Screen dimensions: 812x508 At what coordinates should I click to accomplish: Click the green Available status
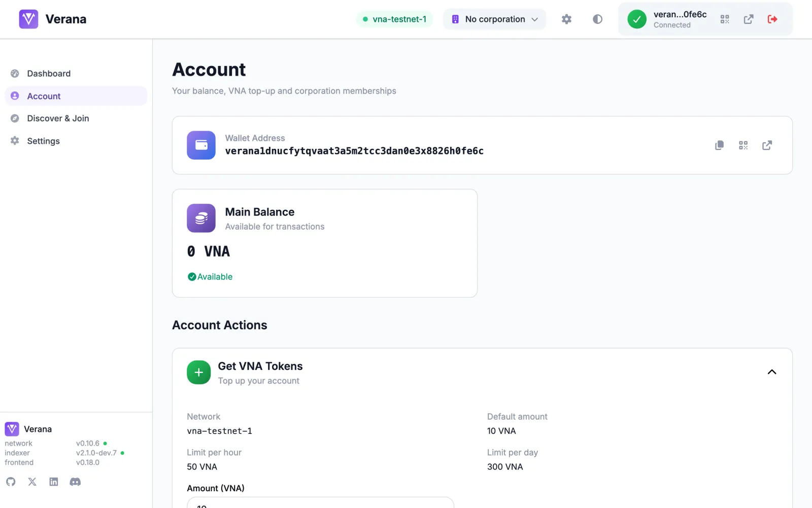[210, 277]
